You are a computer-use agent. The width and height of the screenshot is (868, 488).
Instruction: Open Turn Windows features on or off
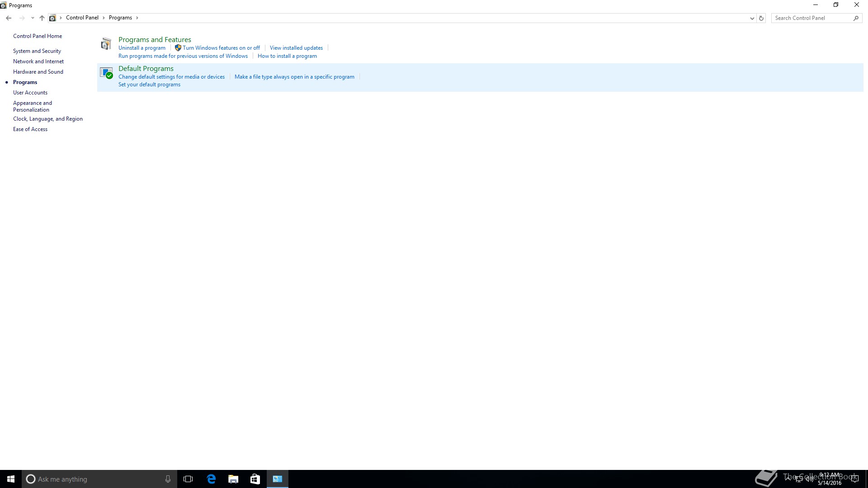[221, 48]
